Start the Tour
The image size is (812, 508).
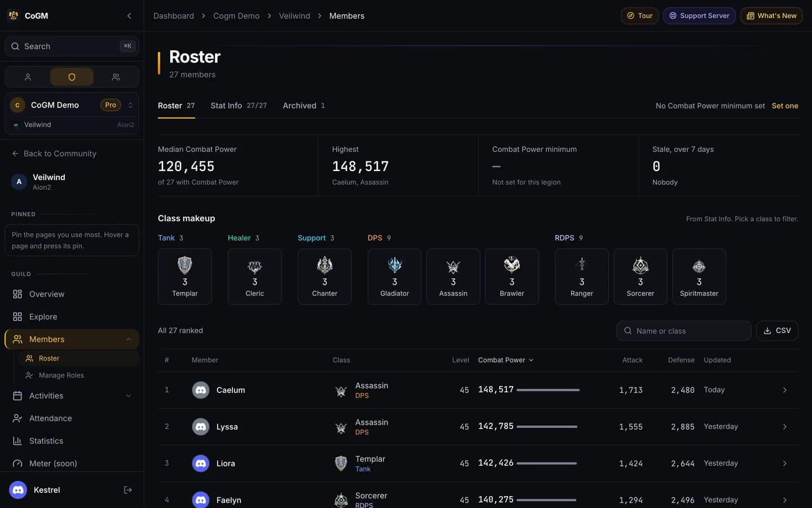640,16
